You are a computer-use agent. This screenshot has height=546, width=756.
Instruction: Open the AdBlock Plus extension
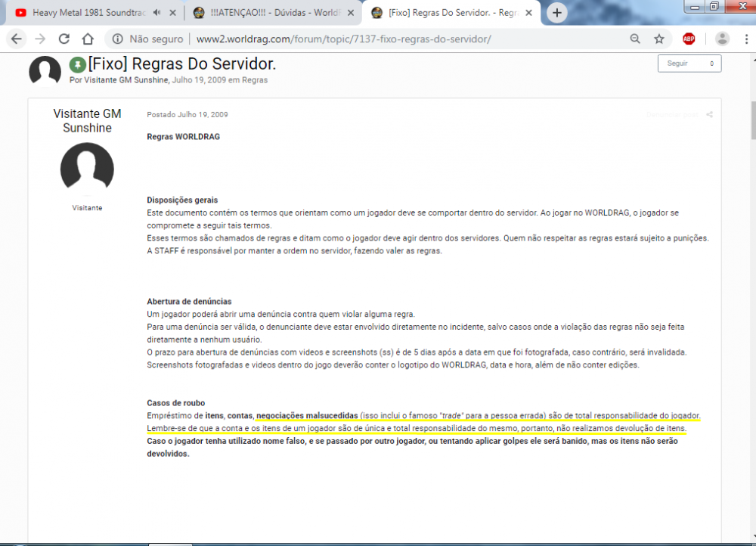coord(689,39)
